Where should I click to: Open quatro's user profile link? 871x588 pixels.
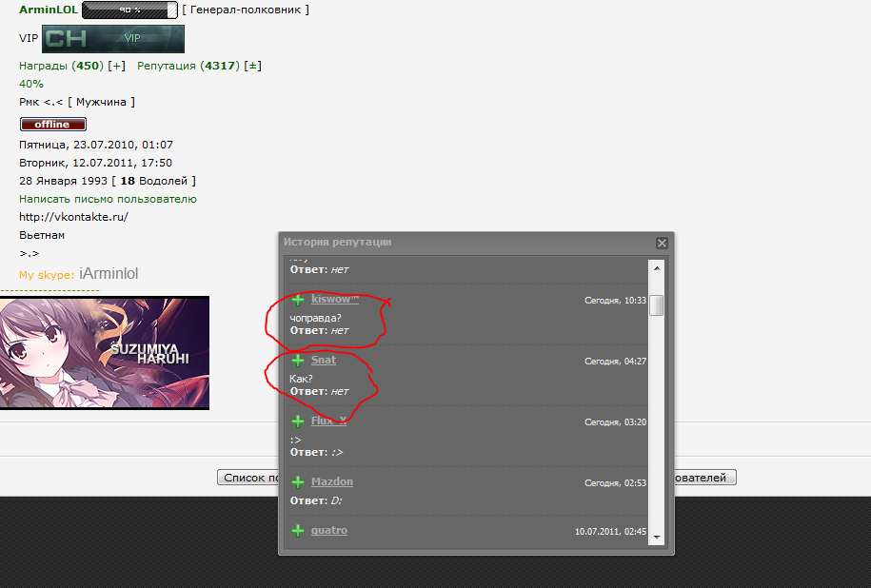pyautogui.click(x=328, y=530)
